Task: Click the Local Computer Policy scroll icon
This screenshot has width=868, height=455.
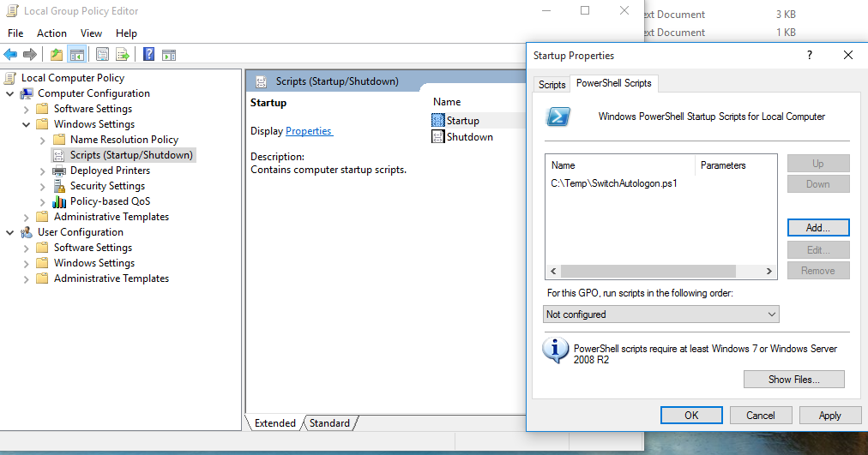Action: click(10, 78)
